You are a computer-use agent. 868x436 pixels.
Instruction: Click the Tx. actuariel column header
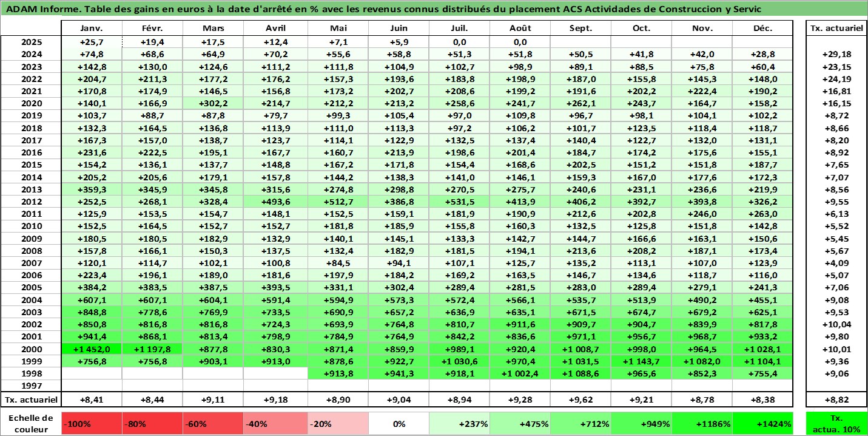point(836,29)
